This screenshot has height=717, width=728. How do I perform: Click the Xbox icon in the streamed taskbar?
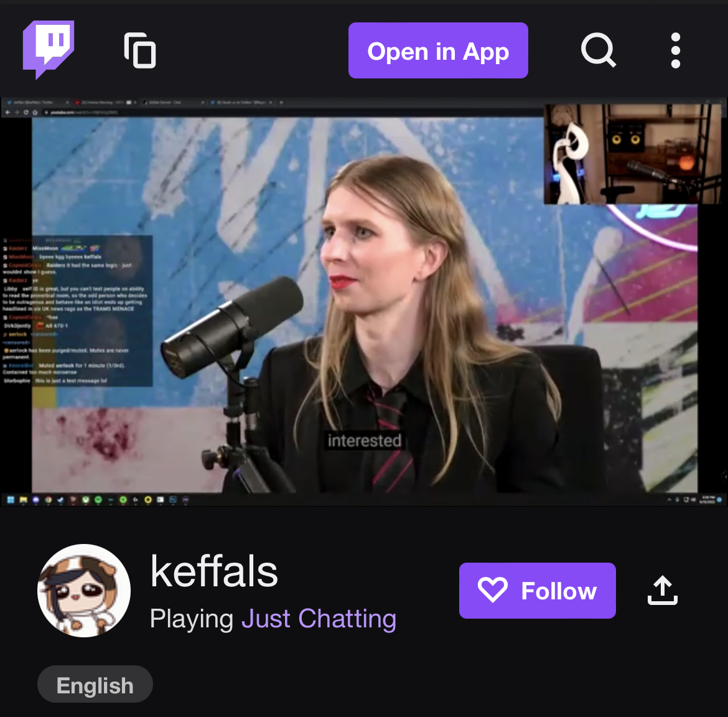pos(86,500)
